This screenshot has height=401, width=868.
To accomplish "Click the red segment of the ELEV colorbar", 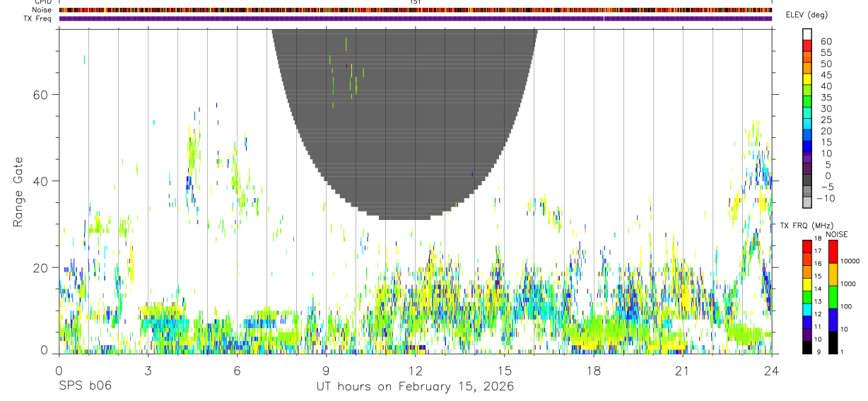I will coord(807,46).
